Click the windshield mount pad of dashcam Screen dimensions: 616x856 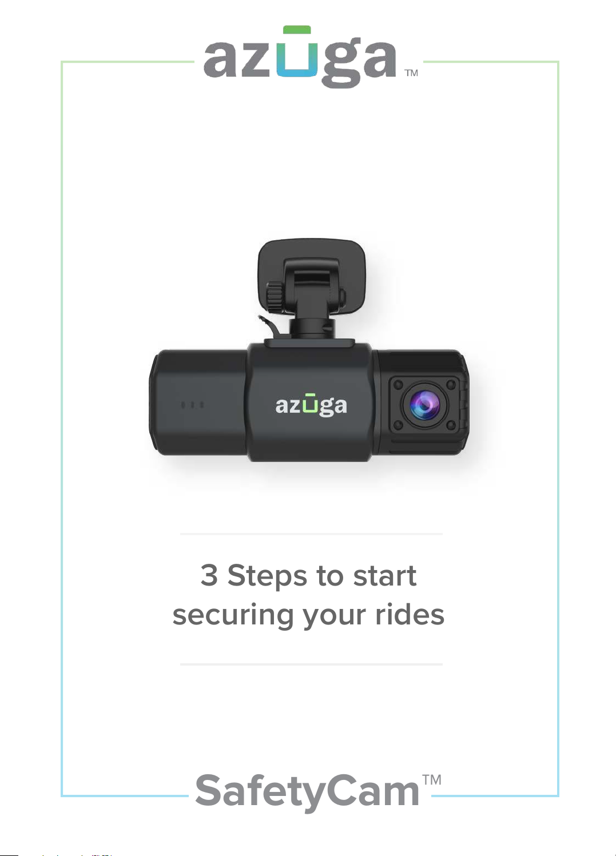[x=312, y=276]
